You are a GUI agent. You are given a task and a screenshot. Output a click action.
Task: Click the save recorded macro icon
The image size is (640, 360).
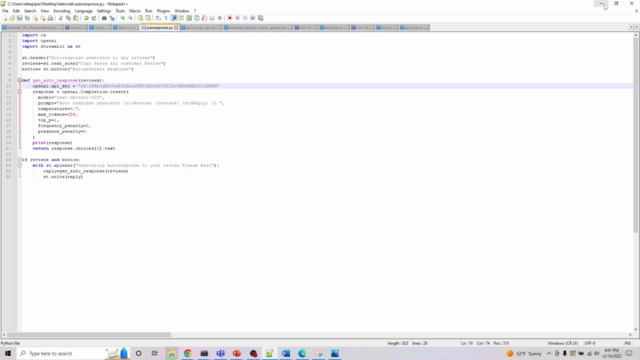click(x=260, y=18)
